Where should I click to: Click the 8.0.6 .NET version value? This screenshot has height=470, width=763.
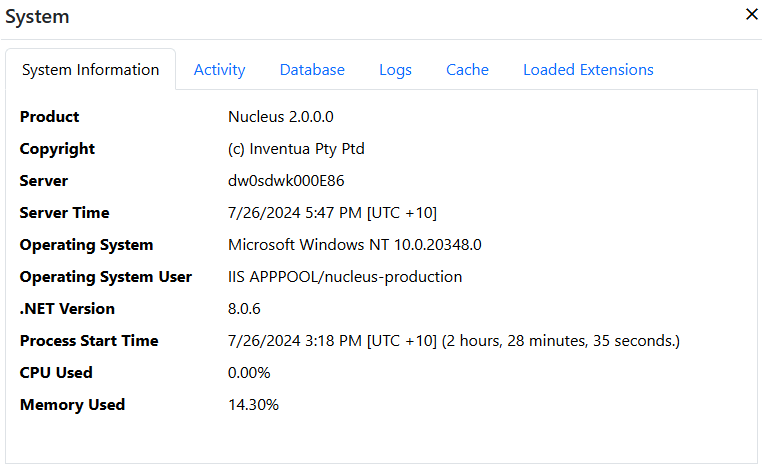click(243, 309)
